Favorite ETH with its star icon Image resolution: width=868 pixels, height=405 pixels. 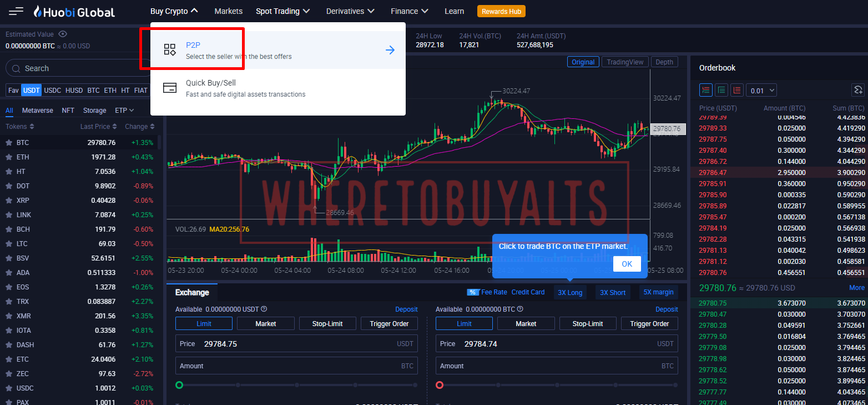(x=9, y=157)
